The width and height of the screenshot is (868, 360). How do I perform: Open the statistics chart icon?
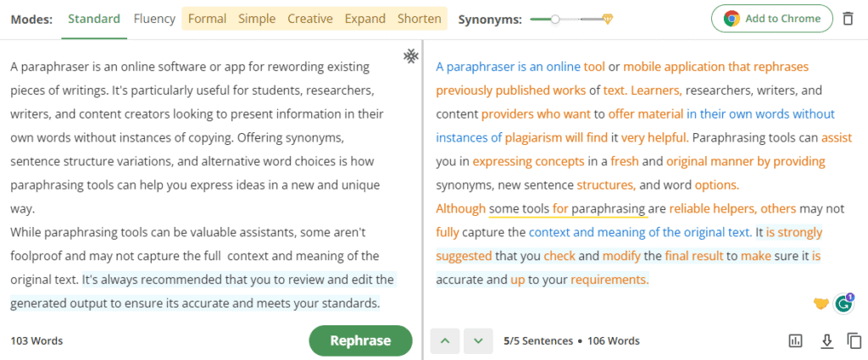click(x=795, y=341)
